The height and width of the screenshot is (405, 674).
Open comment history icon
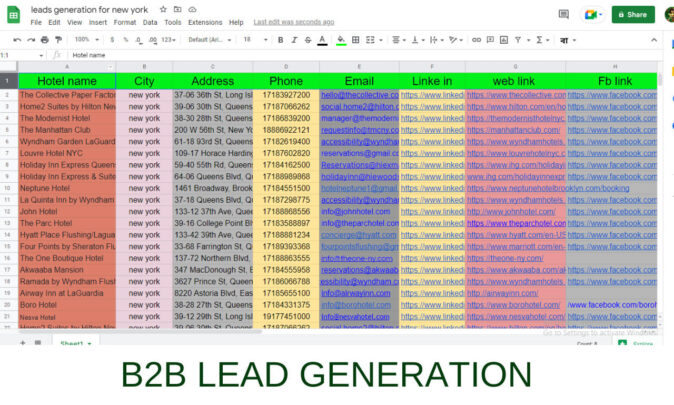(x=562, y=14)
